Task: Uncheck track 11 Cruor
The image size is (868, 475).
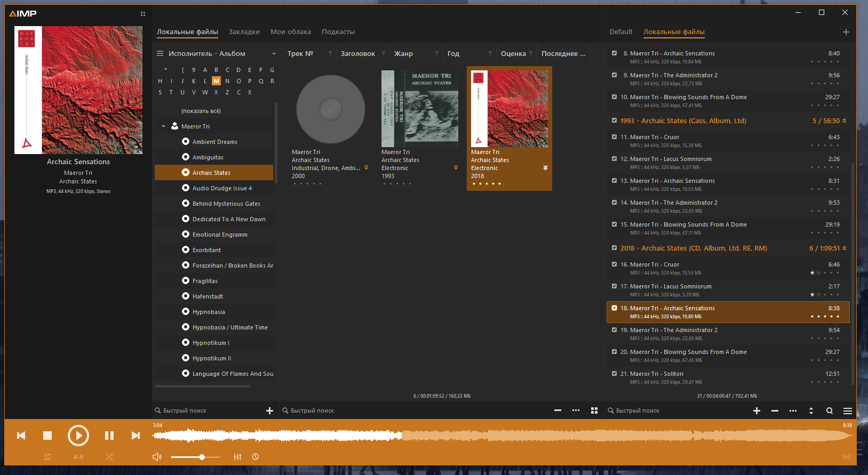Action: pyautogui.click(x=615, y=137)
